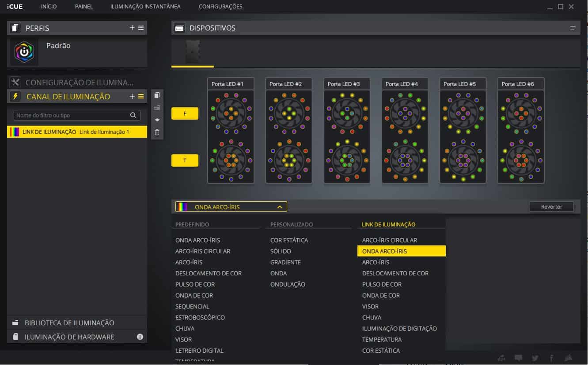Viewport: 588px width, 365px height.
Task: Click the yellow F fan-row button
Action: [x=185, y=113]
